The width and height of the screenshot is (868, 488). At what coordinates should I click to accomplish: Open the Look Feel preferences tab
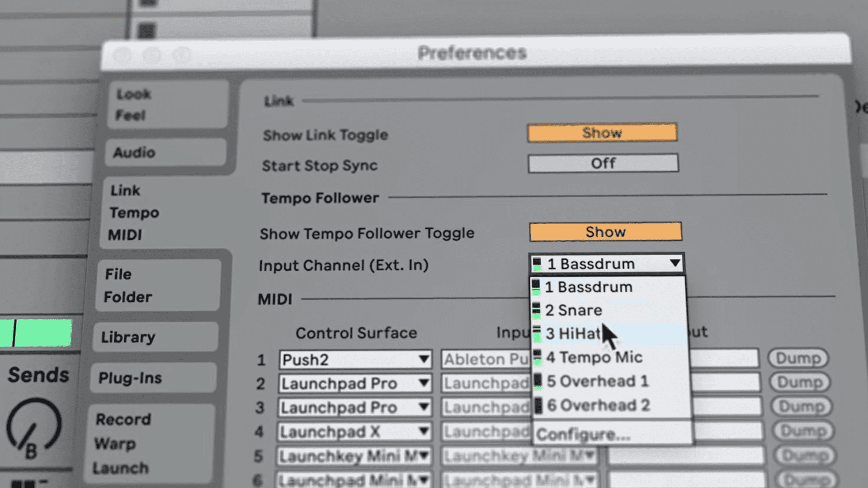click(168, 104)
